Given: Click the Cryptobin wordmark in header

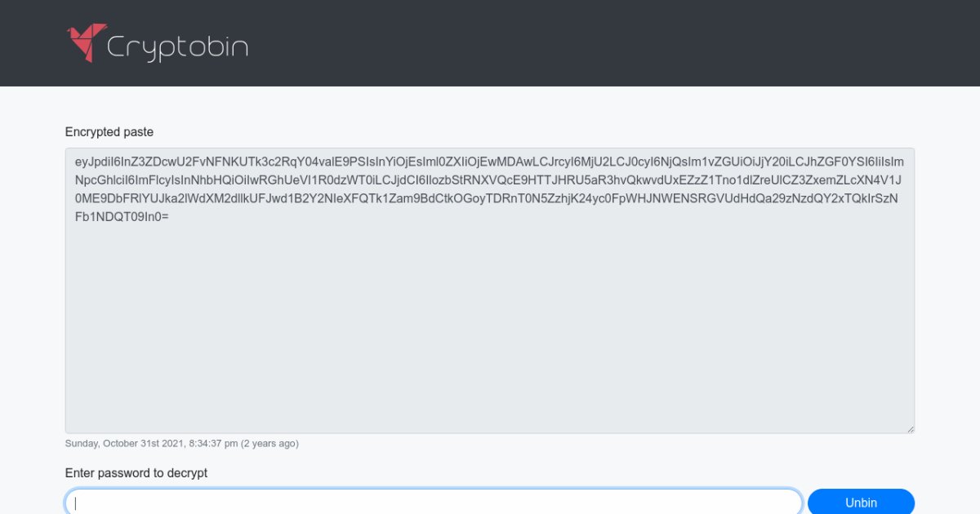Looking at the screenshot, I should (177, 47).
